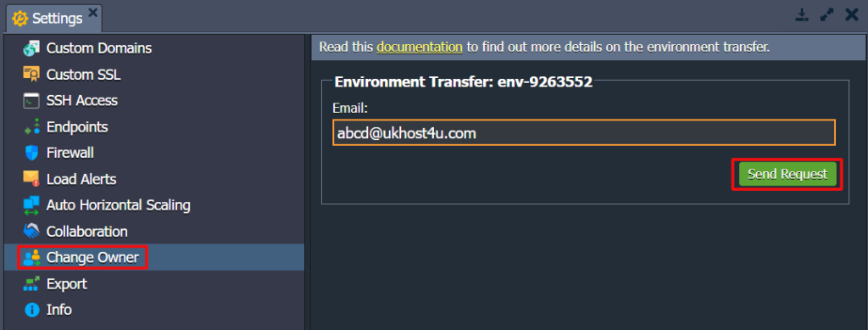This screenshot has width=868, height=330.
Task: Click the Custom Domains globe icon
Action: (31, 48)
